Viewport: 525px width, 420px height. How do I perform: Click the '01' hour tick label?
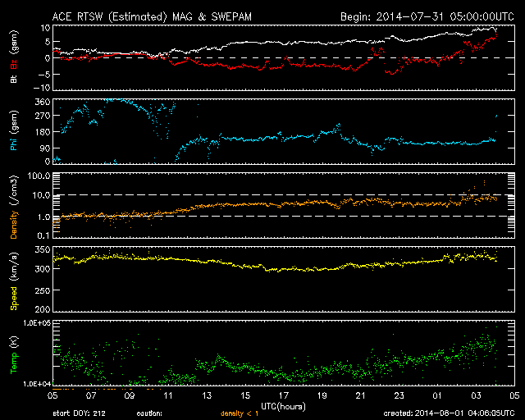coord(437,395)
